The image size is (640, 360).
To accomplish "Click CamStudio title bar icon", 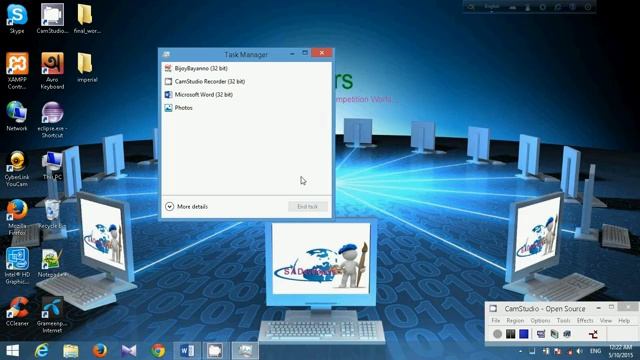I will coord(493,309).
